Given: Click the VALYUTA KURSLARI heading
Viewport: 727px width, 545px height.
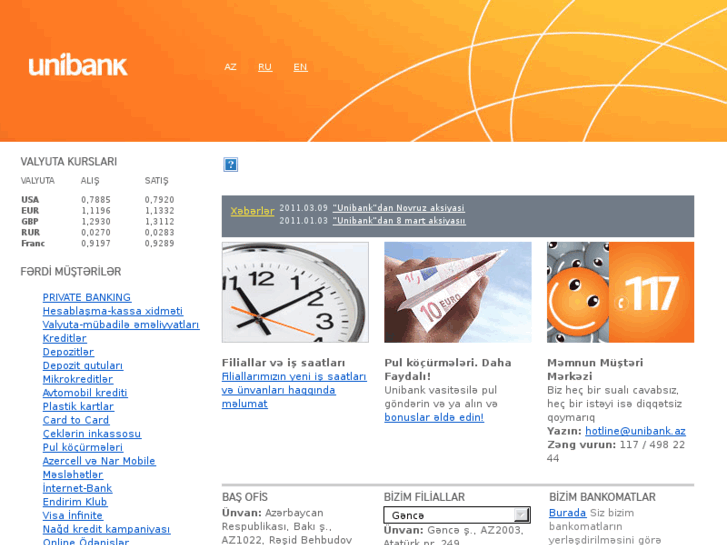Looking at the screenshot, I should click(x=69, y=162).
